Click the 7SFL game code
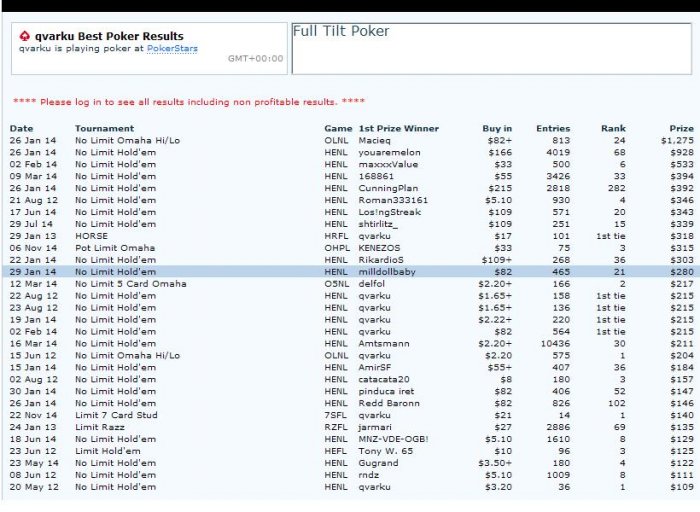 335,415
